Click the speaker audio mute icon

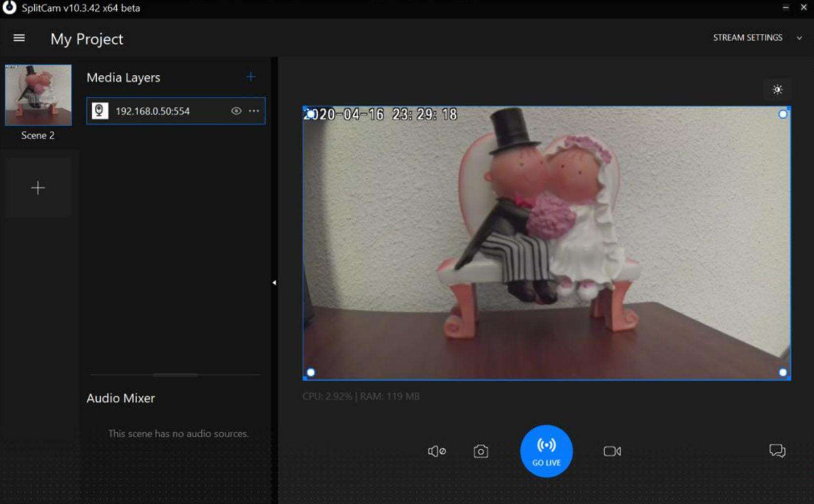(436, 451)
